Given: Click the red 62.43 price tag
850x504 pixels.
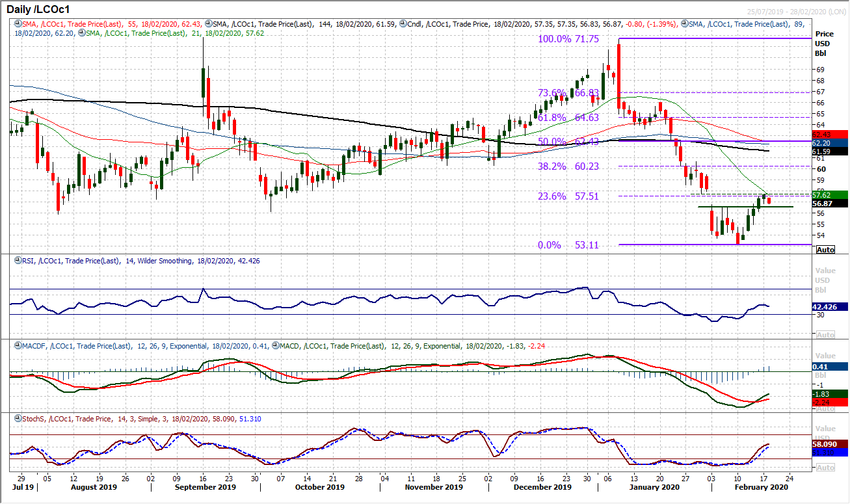Looking at the screenshot, I should (x=831, y=135).
